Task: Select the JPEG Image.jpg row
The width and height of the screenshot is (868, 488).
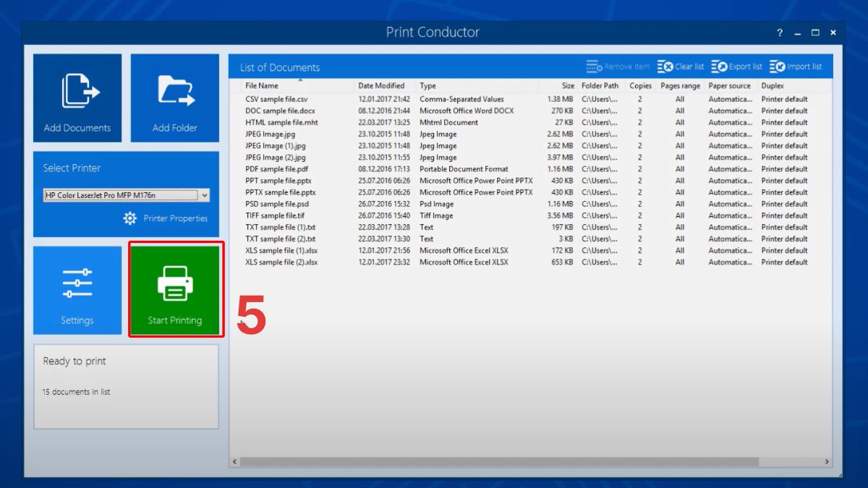Action: click(x=532, y=134)
